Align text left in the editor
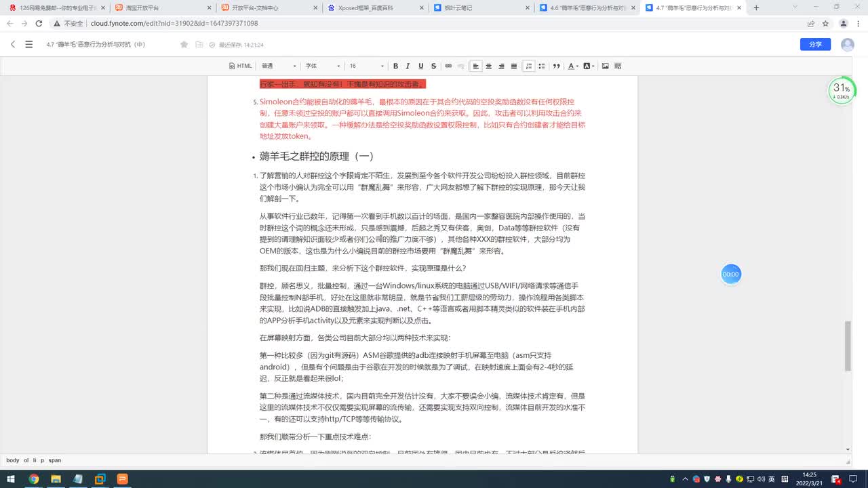This screenshot has width=868, height=488. pos(476,66)
